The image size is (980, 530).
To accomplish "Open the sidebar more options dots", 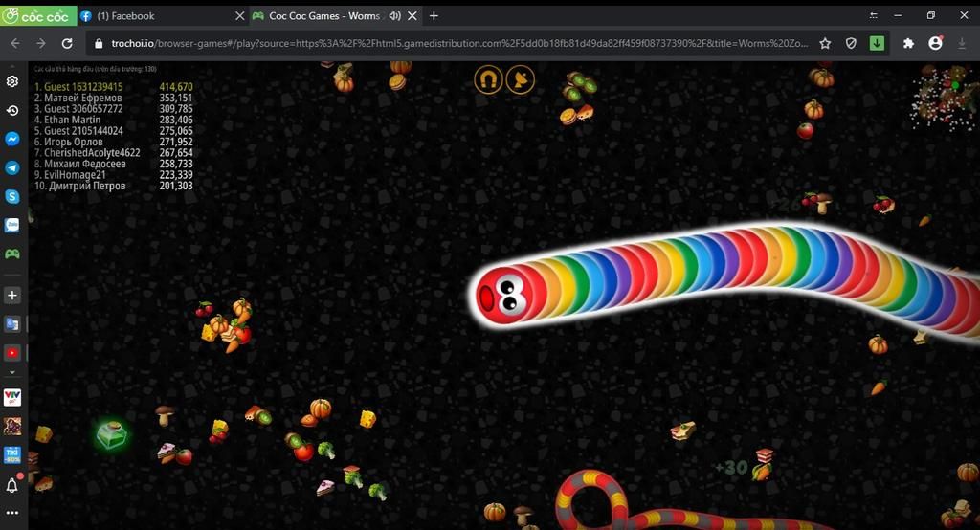I will [11, 513].
